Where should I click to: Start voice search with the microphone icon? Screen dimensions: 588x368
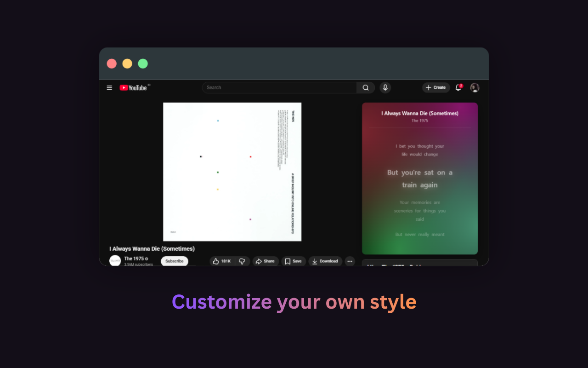(x=385, y=87)
